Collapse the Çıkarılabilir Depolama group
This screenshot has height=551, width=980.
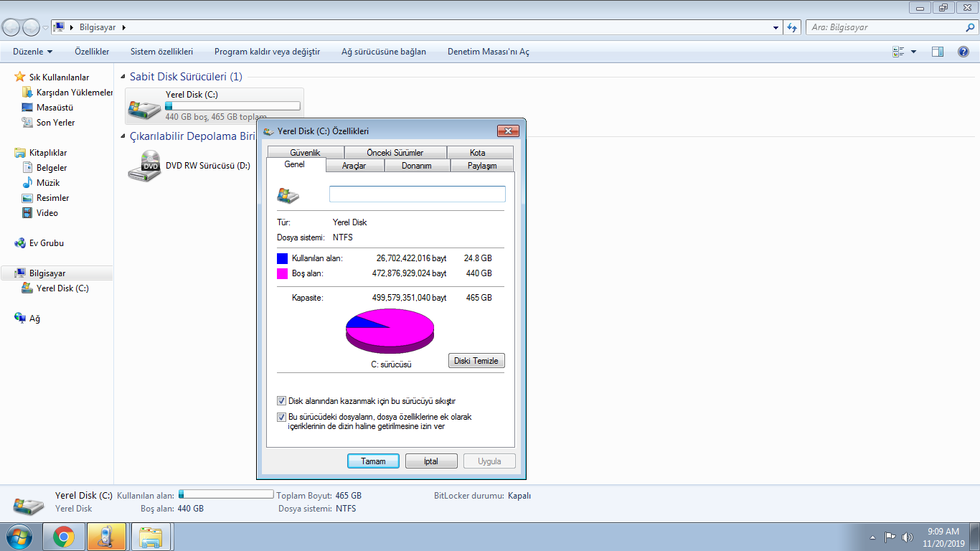pos(124,136)
